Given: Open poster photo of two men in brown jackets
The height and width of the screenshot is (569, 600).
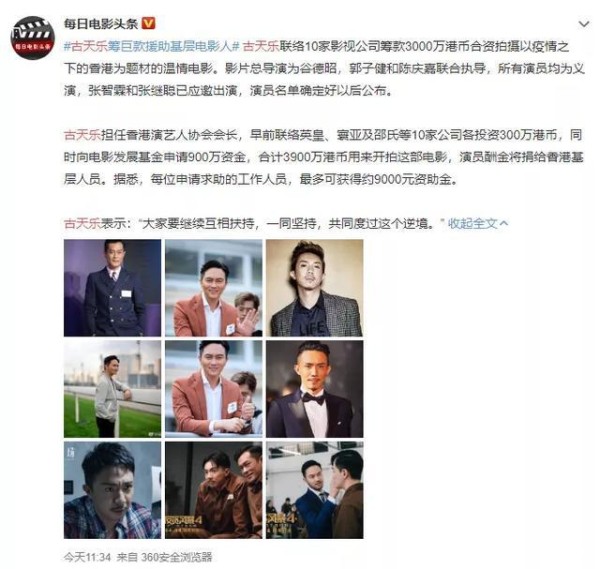Looking at the screenshot, I should [214, 490].
